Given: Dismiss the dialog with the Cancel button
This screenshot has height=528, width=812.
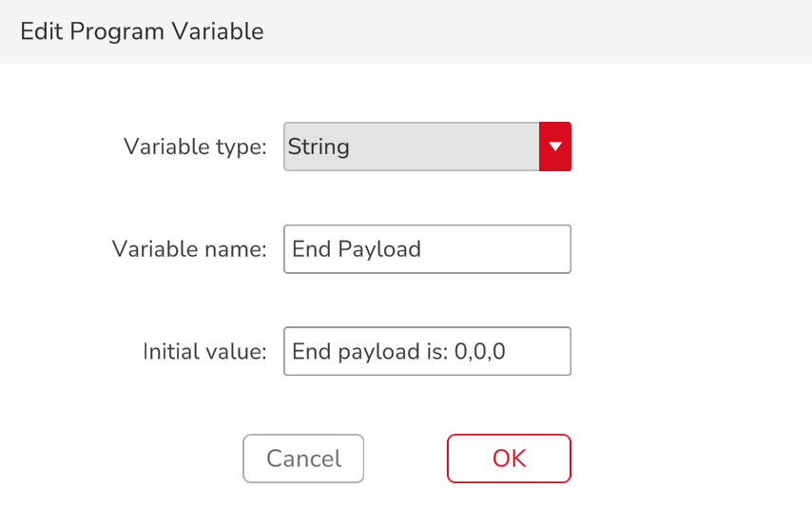Looking at the screenshot, I should pos(303,459).
